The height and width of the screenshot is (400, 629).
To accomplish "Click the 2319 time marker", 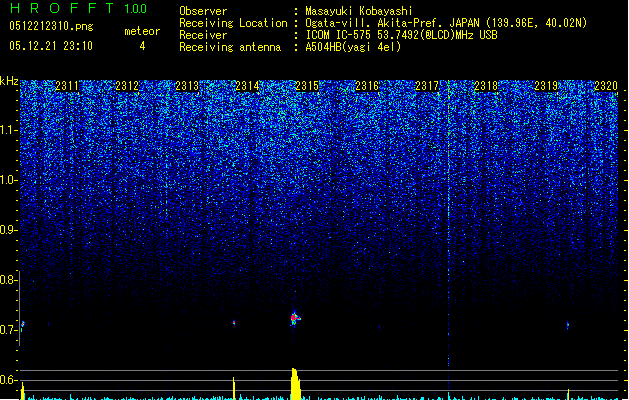I will click(x=546, y=86).
